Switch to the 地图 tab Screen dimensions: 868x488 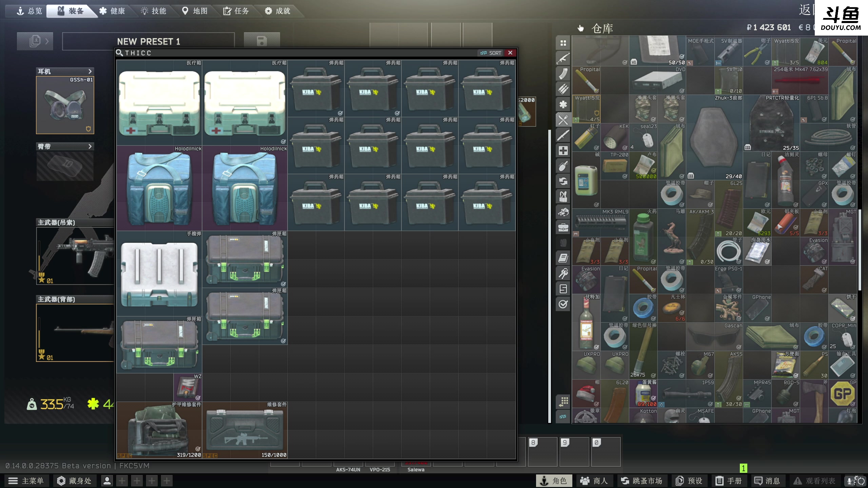(195, 11)
